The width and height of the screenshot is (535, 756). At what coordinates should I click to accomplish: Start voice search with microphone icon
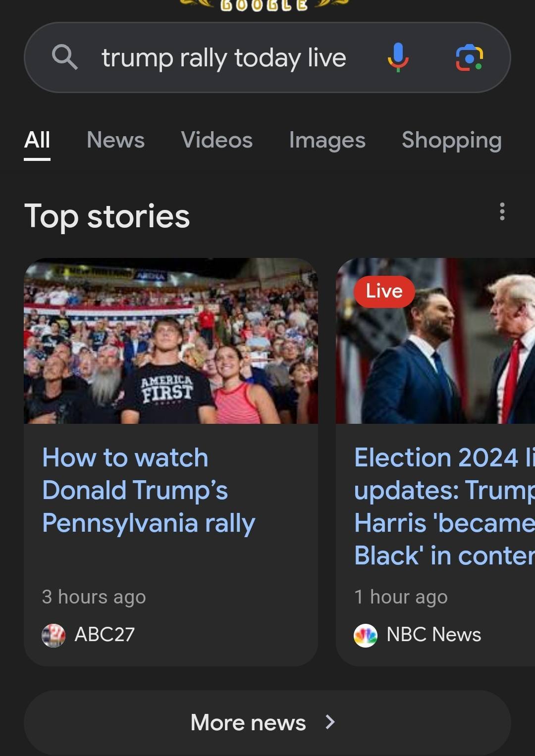[x=398, y=57]
